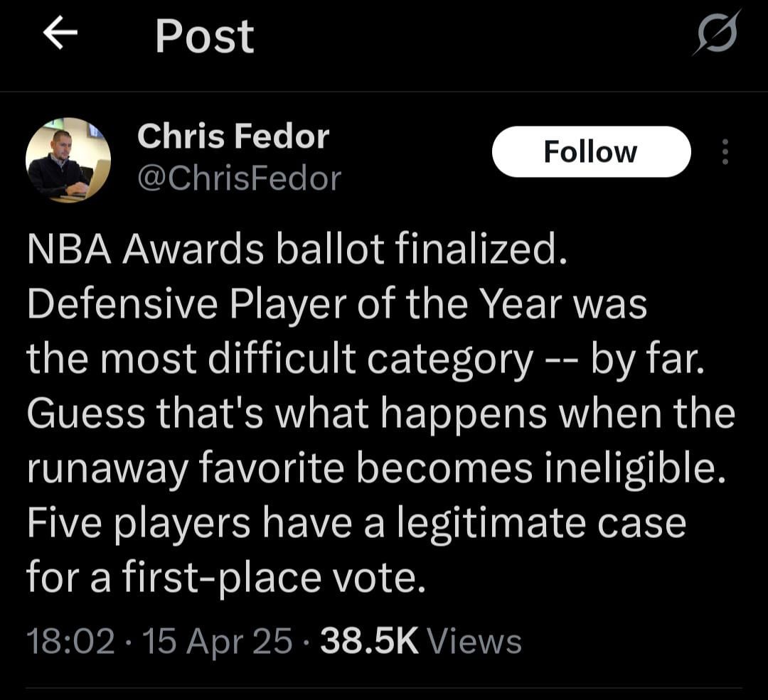Tap the 38.5K view count
Image resolution: width=768 pixels, height=700 pixels.
(x=369, y=641)
